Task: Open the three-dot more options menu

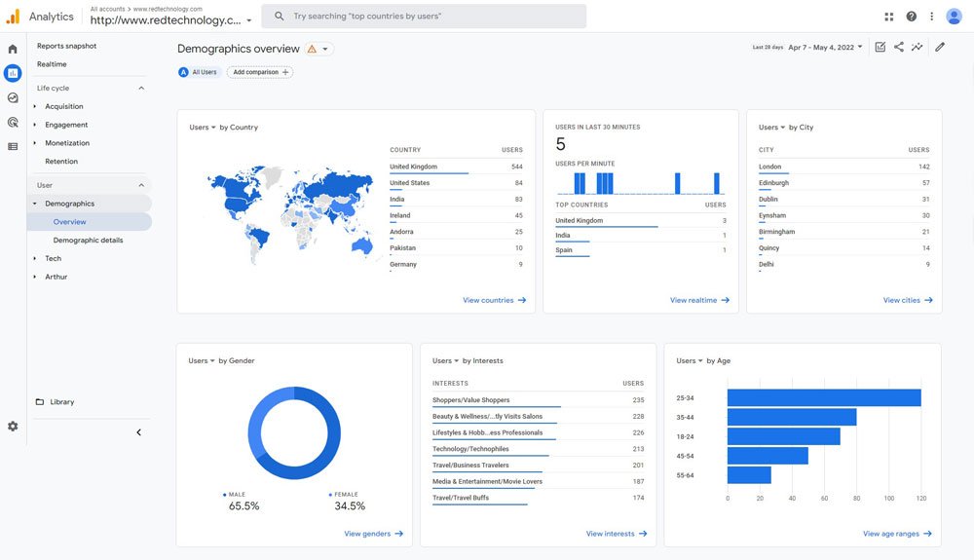Action: 932,17
